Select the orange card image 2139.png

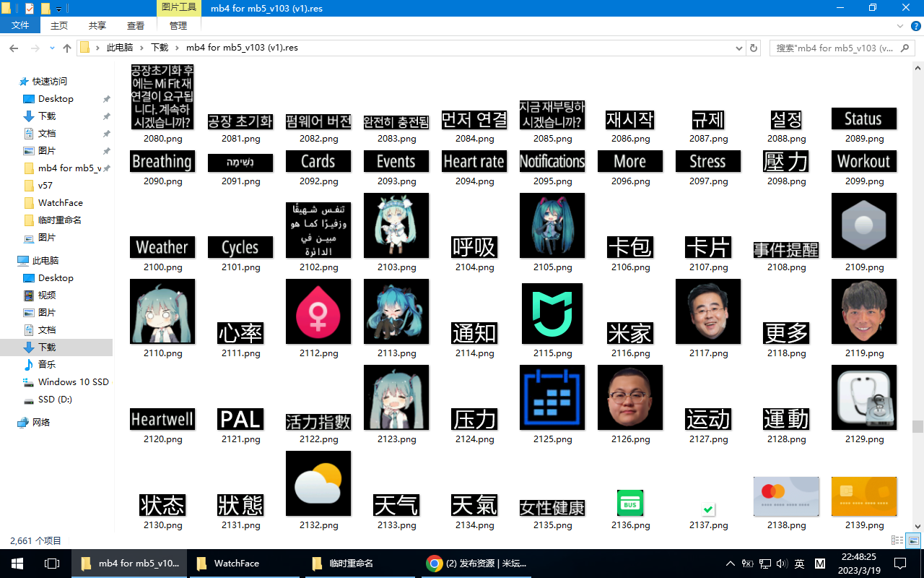click(864, 496)
